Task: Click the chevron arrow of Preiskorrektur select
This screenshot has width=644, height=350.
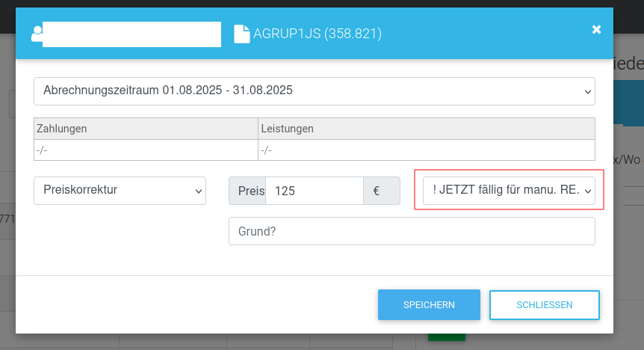Action: pos(199,191)
